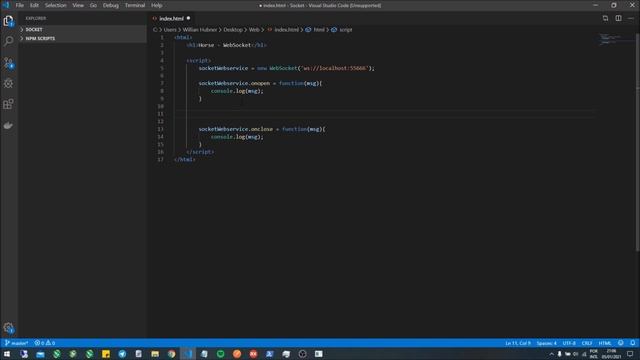Click 'html' breadcrumb symbol
Viewport: 640px width, 360px height.
point(319,29)
